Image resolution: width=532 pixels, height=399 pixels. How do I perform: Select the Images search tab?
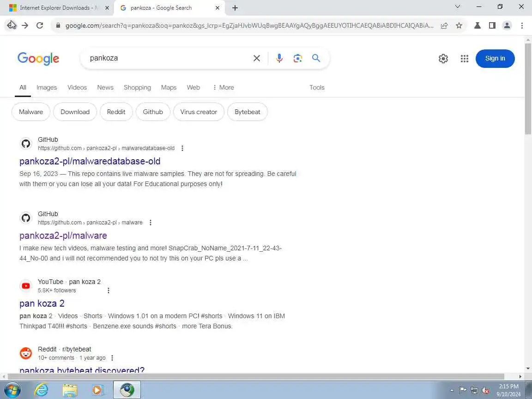pyautogui.click(x=47, y=88)
